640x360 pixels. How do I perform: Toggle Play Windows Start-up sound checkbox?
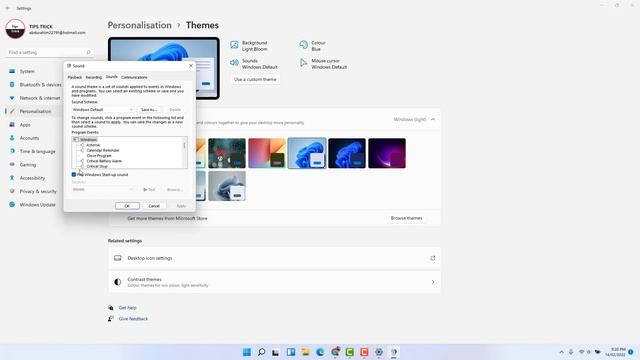[74, 175]
